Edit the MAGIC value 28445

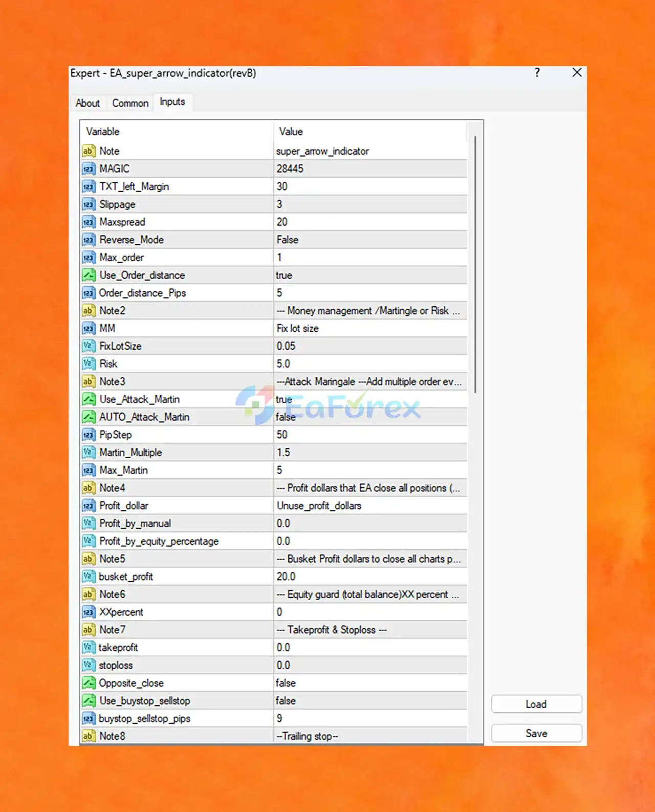[370, 169]
